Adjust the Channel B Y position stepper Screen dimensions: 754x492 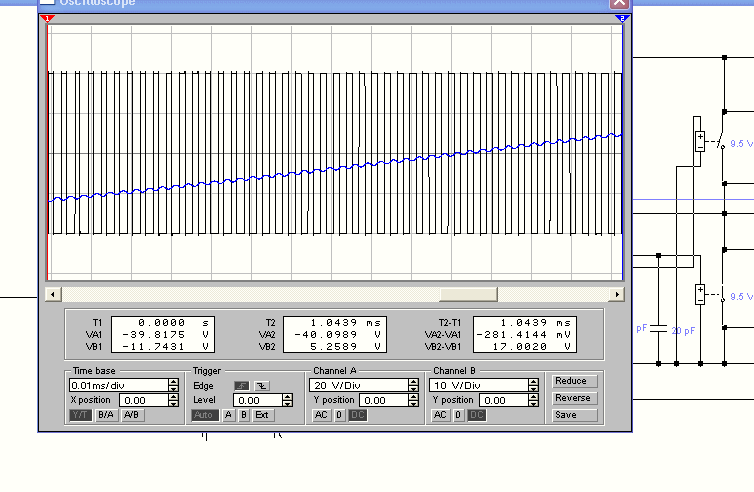(533, 400)
